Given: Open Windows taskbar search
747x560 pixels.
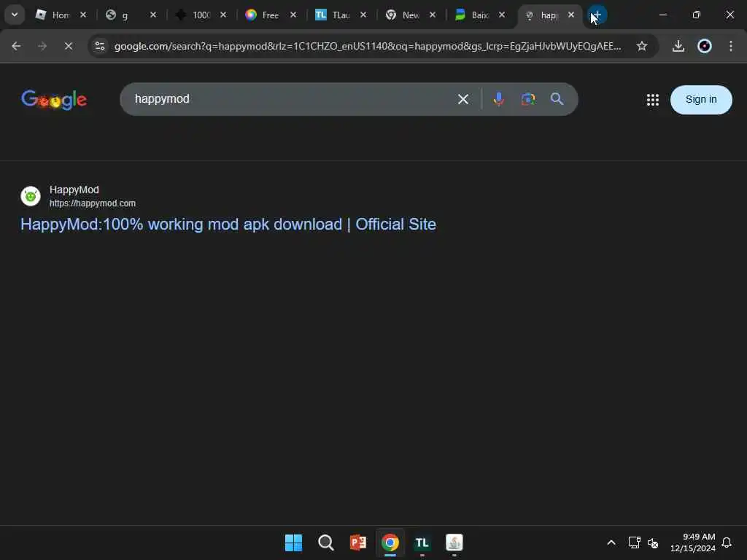Looking at the screenshot, I should (326, 542).
